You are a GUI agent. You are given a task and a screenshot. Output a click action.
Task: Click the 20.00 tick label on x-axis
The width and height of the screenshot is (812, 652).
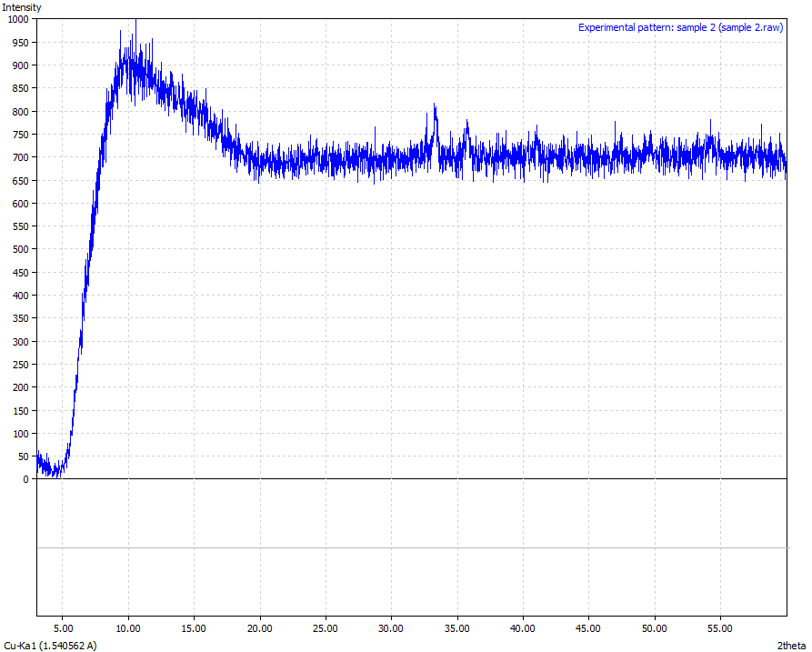pyautogui.click(x=259, y=628)
